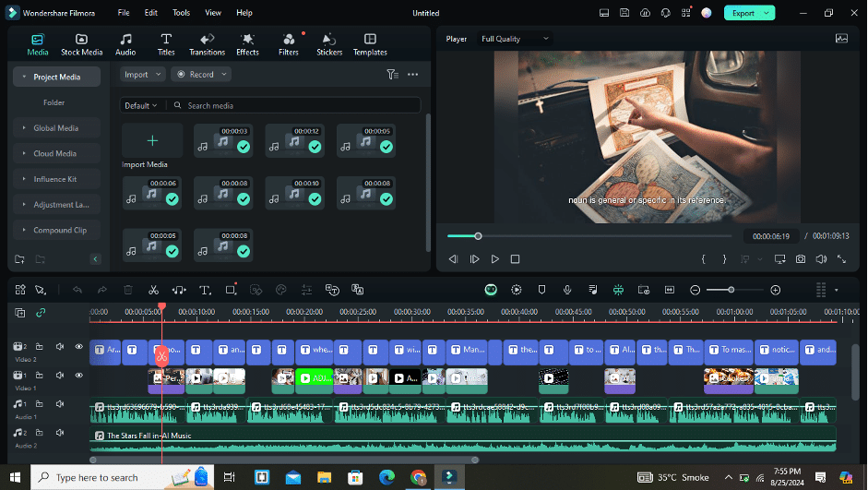Viewport: 868px width, 490px height.
Task: Create a new folder in media panel
Action: tap(20, 259)
